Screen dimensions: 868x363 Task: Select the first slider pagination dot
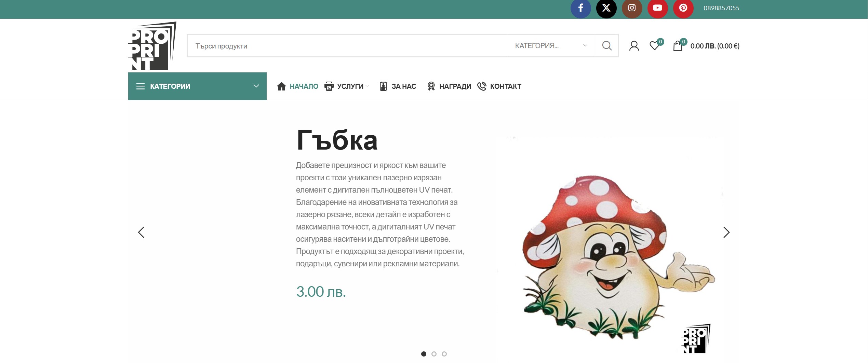pos(424,354)
